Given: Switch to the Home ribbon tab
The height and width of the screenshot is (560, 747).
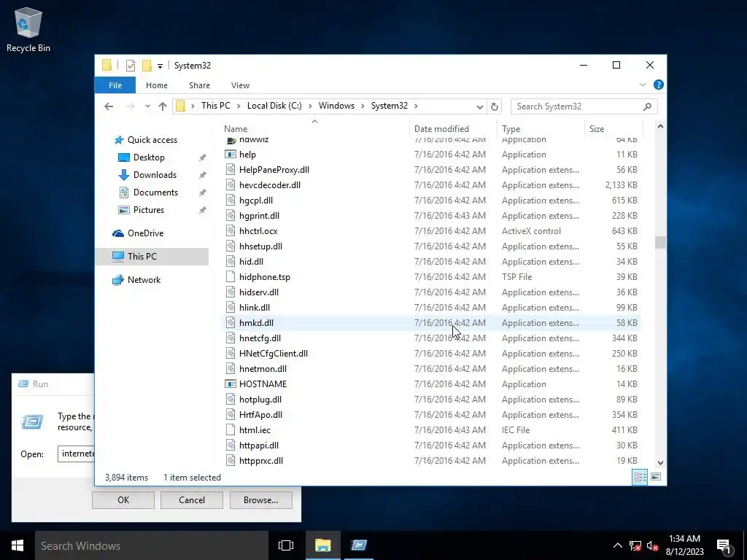Looking at the screenshot, I should (157, 85).
